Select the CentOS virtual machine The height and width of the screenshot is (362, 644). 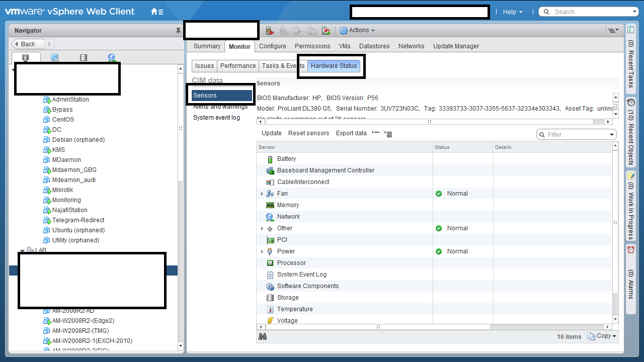(63, 120)
